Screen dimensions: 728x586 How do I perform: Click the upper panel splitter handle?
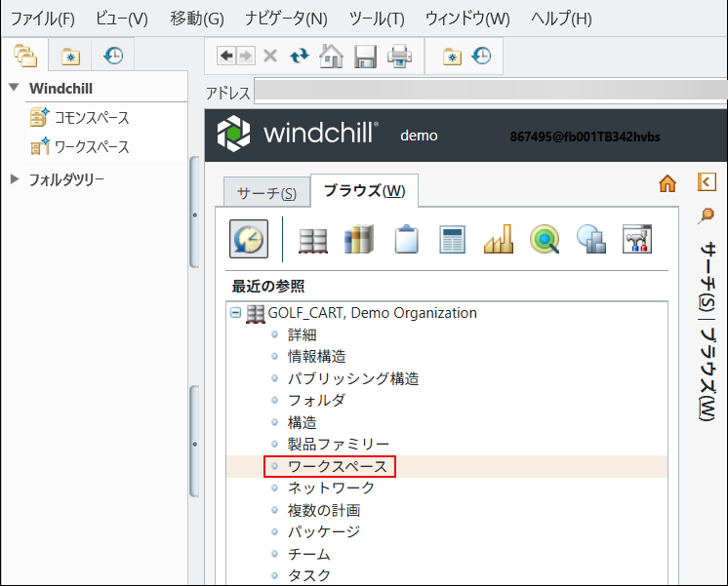tap(194, 213)
